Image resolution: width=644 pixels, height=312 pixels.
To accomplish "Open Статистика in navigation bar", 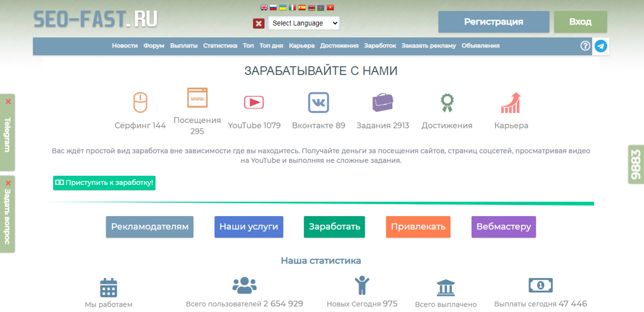I will click(x=220, y=46).
